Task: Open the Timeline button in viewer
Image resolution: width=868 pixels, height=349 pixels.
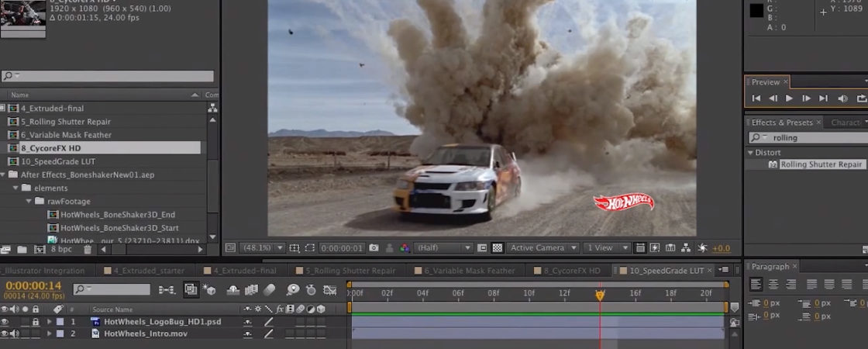Action: pos(670,248)
